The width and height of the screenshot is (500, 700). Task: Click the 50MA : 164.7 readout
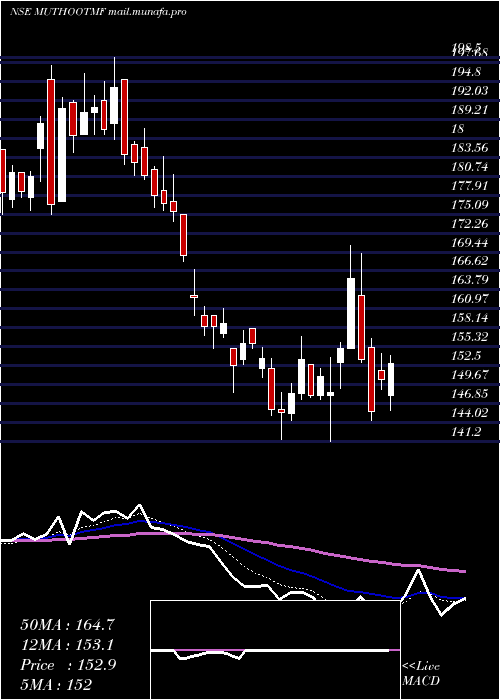67,625
